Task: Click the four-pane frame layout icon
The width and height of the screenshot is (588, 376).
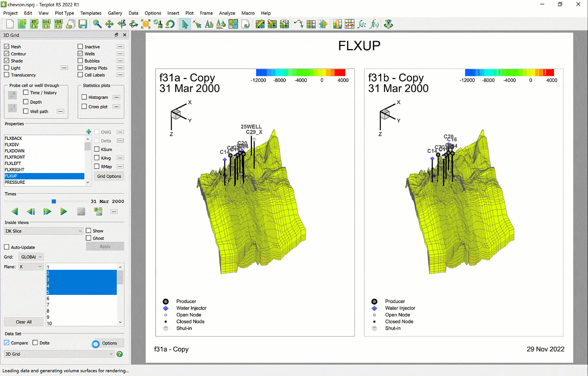Action: click(233, 24)
